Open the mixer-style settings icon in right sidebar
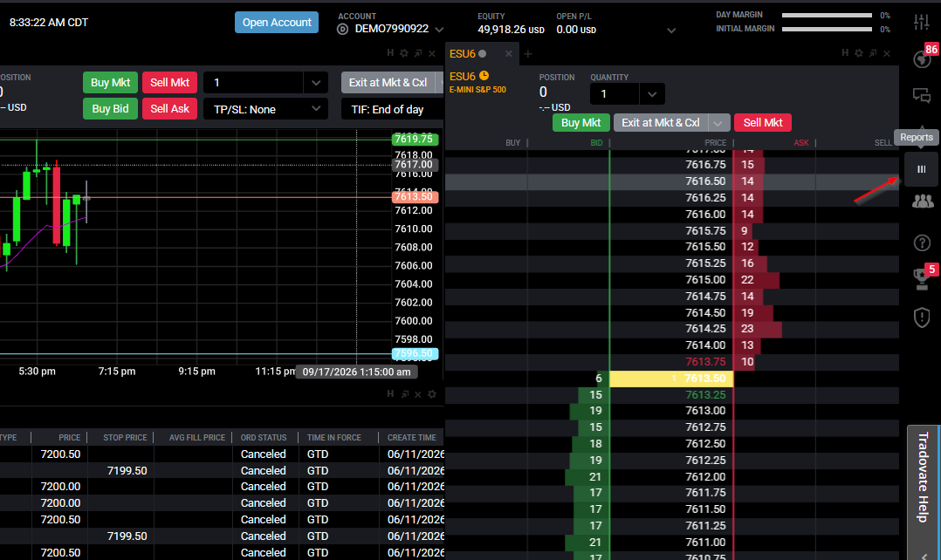 [921, 22]
